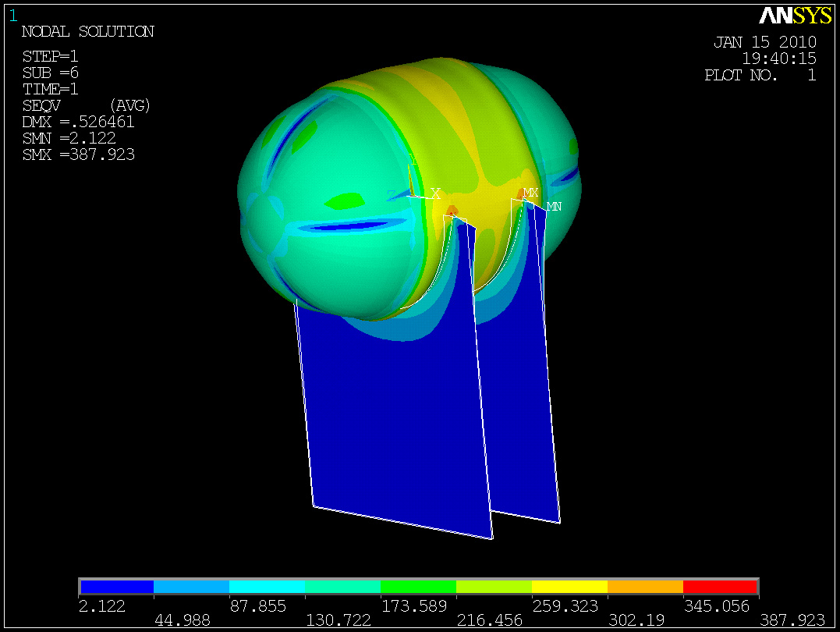Click the SEQV (AVG) label
The image size is (840, 632).
point(86,105)
